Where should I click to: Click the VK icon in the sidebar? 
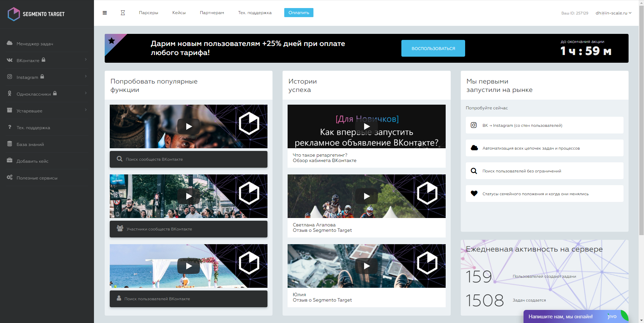(x=10, y=60)
